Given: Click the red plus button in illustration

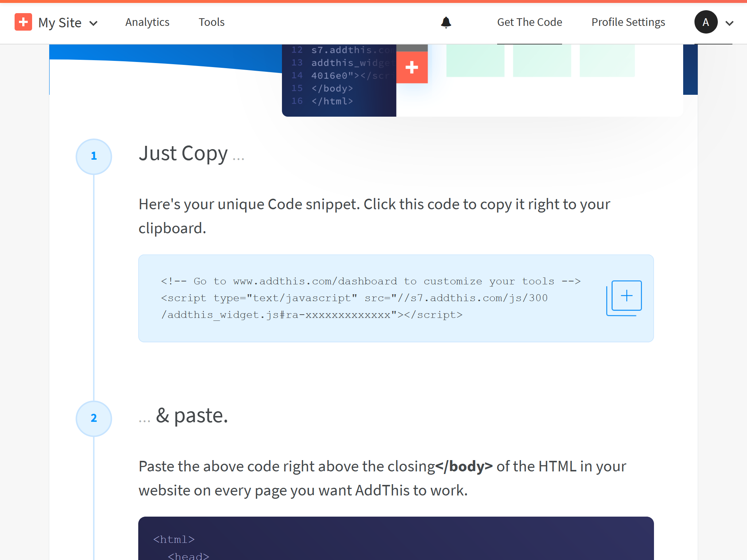Looking at the screenshot, I should tap(412, 67).
